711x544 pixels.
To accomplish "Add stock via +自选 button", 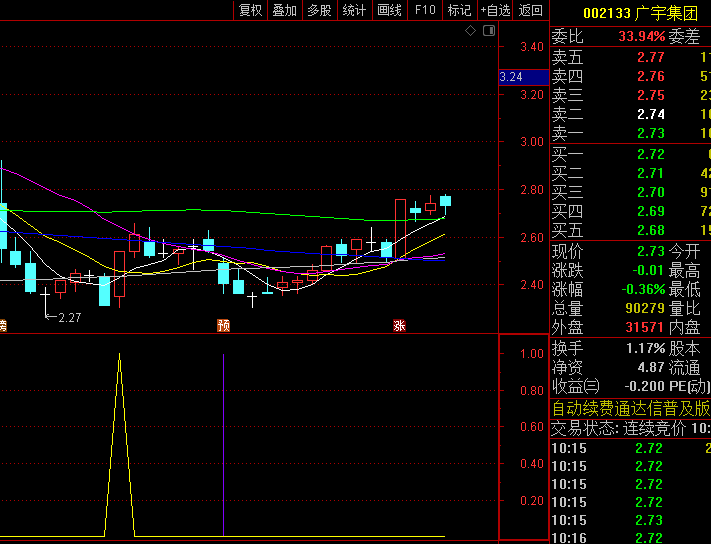I will tap(495, 10).
